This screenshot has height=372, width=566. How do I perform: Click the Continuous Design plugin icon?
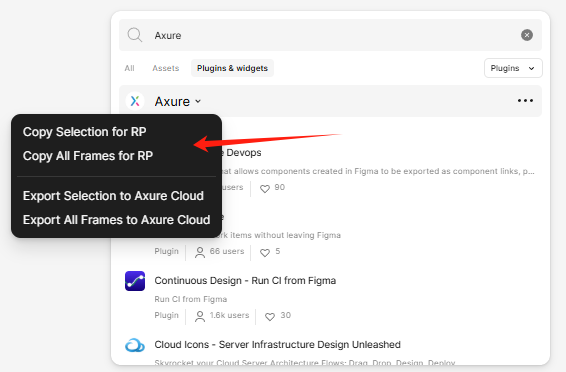pos(135,281)
